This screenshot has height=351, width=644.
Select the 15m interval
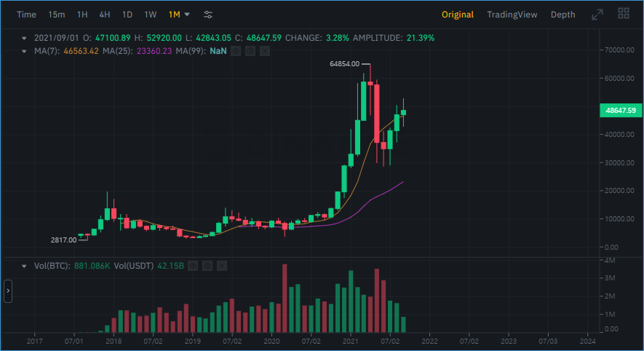(x=57, y=15)
